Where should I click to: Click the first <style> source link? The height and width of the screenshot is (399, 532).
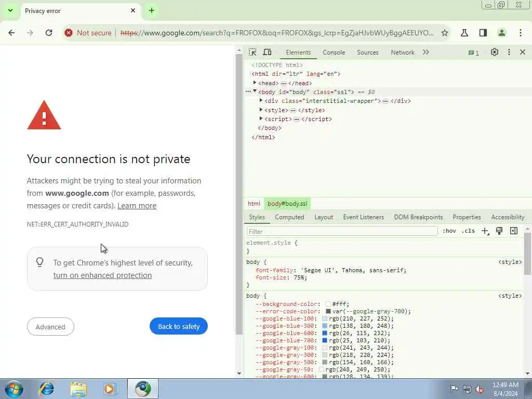[x=510, y=262]
